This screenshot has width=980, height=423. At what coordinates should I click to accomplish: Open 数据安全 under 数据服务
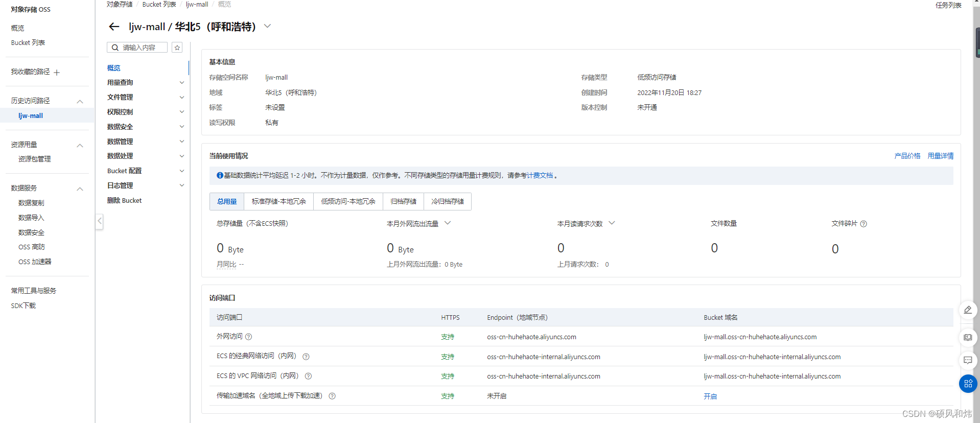click(31, 232)
